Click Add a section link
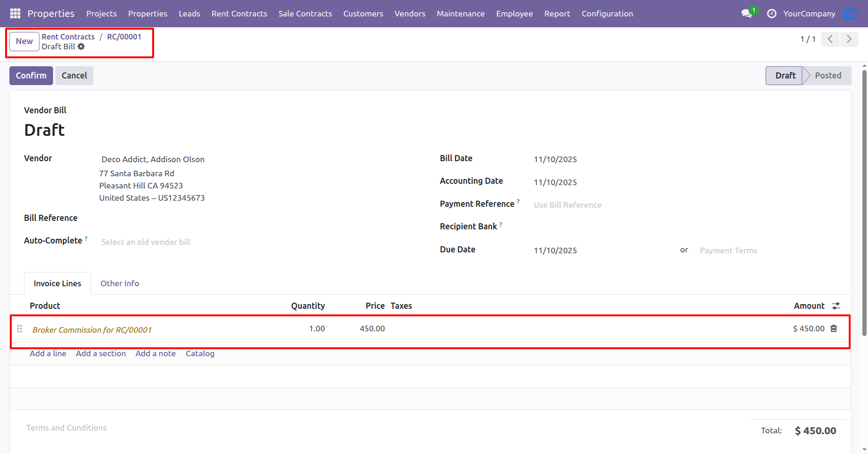 tap(101, 353)
